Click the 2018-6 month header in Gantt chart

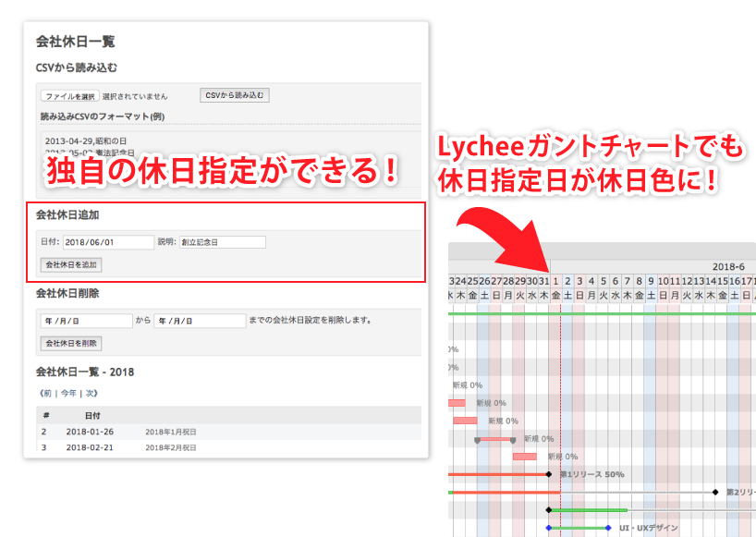pyautogui.click(x=728, y=264)
